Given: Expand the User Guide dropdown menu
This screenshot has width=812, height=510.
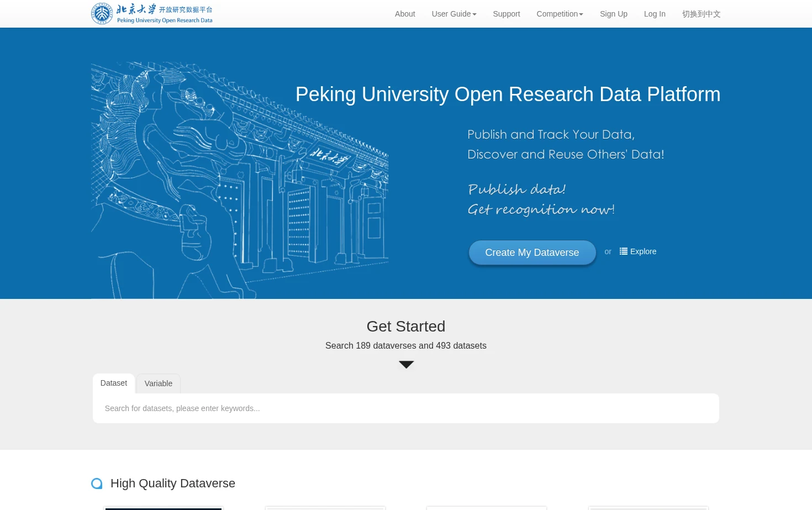Looking at the screenshot, I should (454, 14).
